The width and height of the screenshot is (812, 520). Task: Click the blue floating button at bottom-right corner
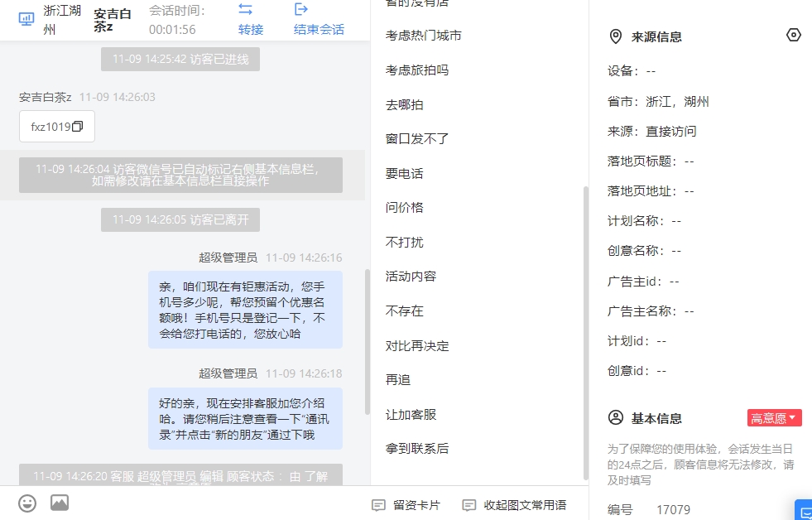pos(804,510)
